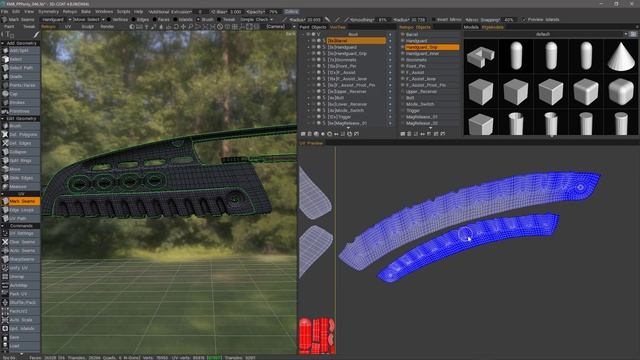Select the Points/Faces tool
640x360 pixels.
point(20,85)
